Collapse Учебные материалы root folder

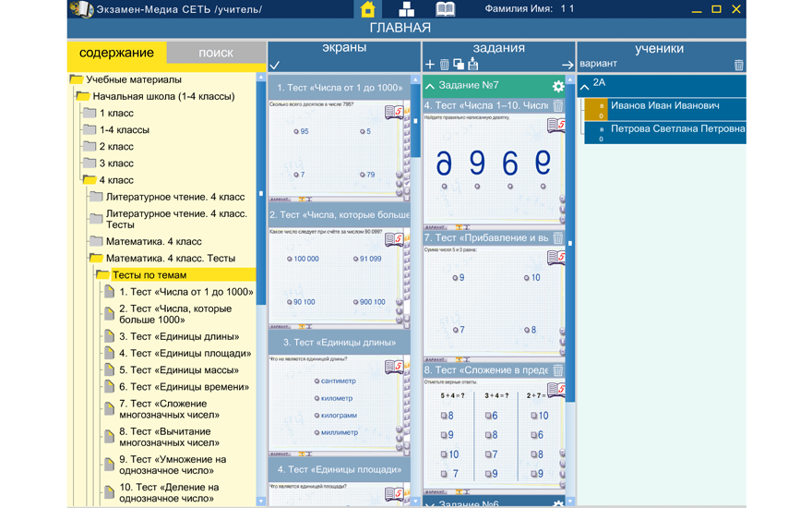coord(76,79)
